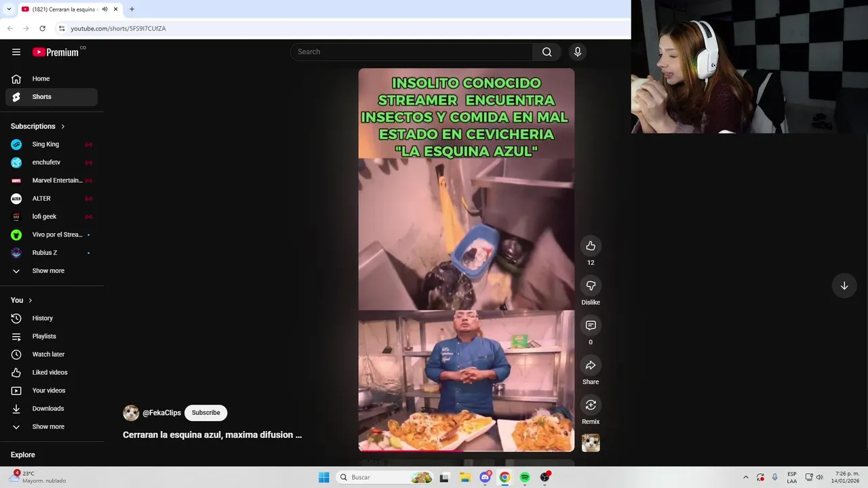Viewport: 868px width, 488px height.
Task: Open weather widget showing 23°C
Action: [38, 477]
